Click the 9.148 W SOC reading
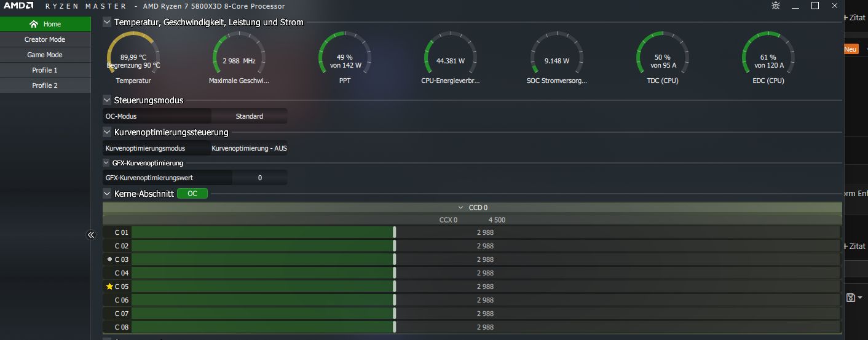Viewport: 868px width, 340px height. [x=557, y=61]
